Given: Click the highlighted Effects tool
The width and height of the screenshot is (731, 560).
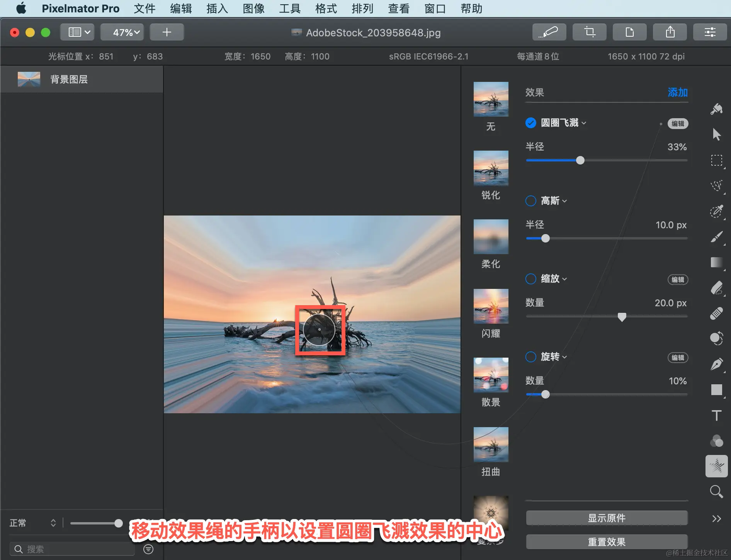Looking at the screenshot, I should [717, 466].
